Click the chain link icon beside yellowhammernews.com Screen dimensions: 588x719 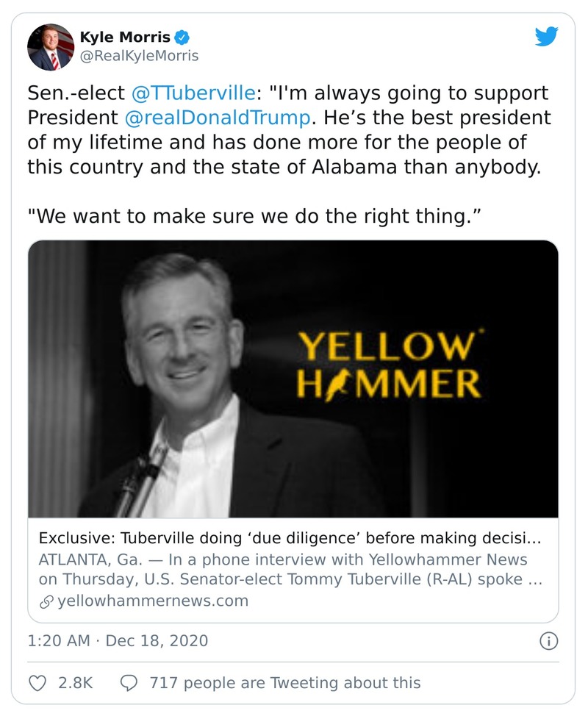coord(46,601)
